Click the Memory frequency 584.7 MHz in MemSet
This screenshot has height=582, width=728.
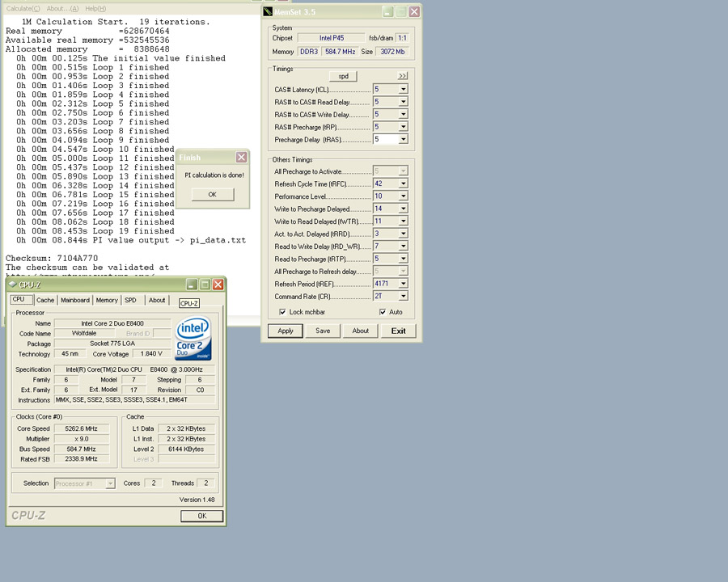pos(341,52)
